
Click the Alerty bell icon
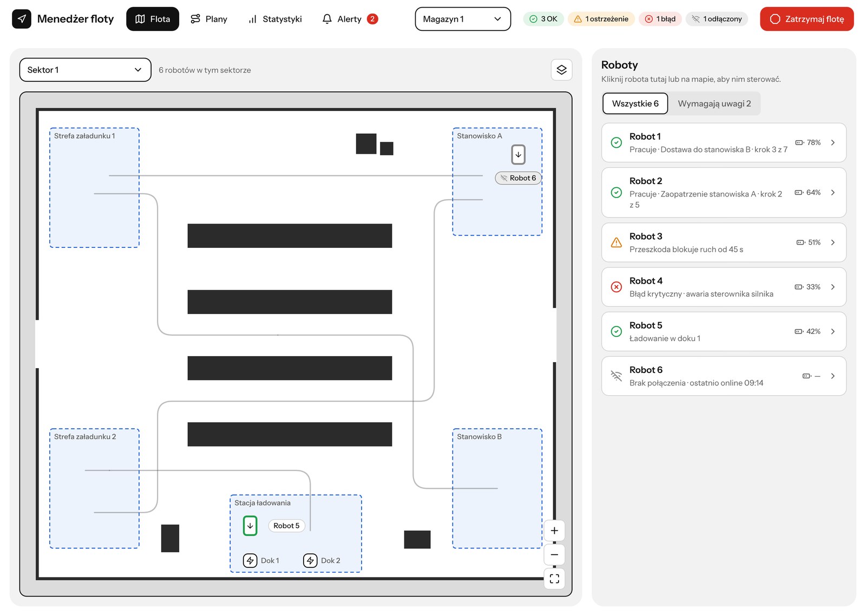point(327,19)
